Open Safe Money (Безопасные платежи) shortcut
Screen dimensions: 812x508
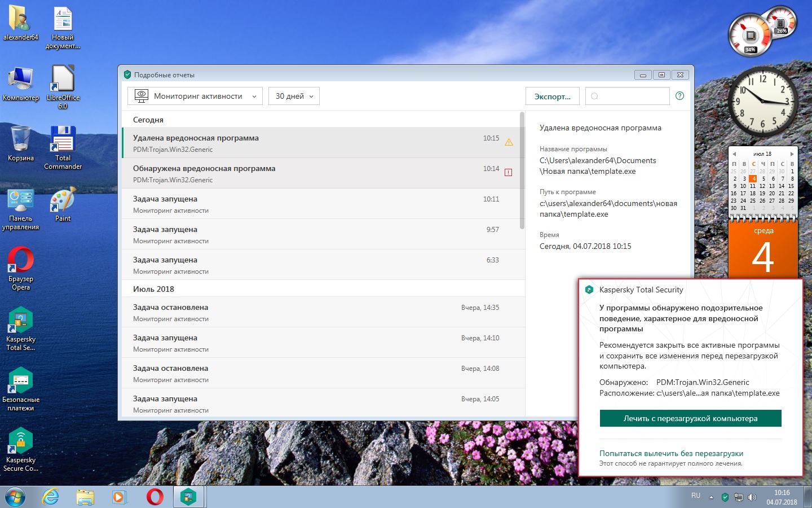click(x=21, y=382)
